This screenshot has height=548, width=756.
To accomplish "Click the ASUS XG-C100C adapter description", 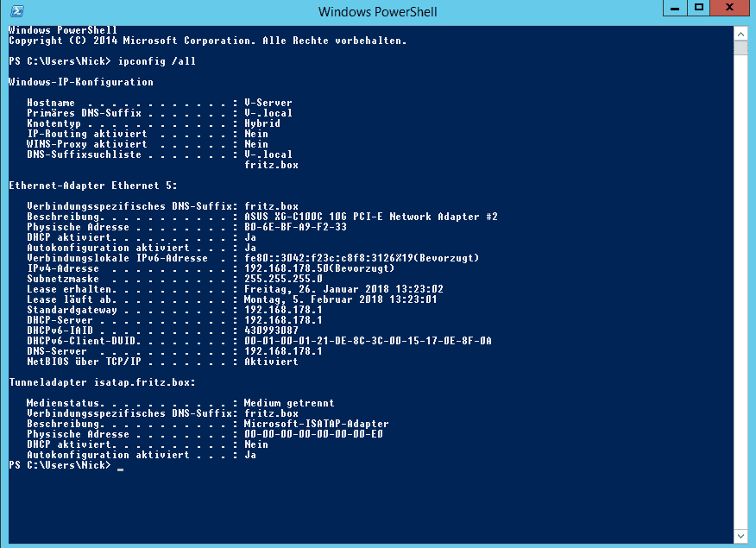I will point(371,217).
